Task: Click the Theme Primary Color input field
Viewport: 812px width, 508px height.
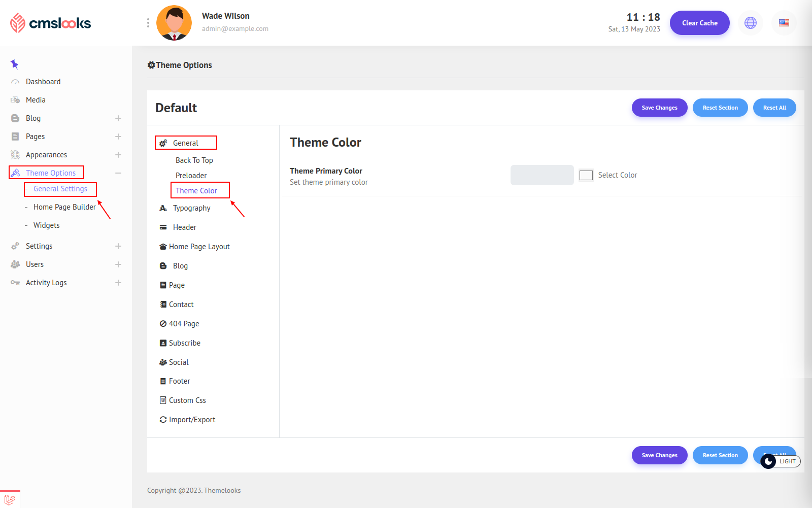Action: 542,175
